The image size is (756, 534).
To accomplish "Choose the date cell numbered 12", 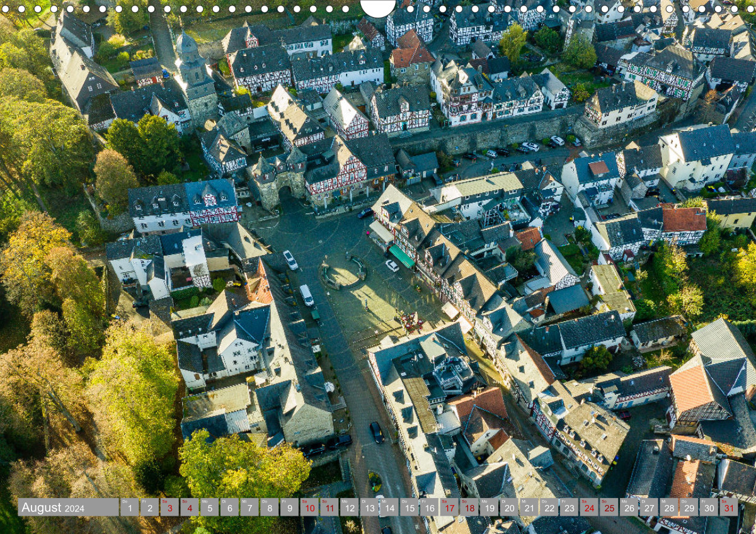I will click(349, 508).
